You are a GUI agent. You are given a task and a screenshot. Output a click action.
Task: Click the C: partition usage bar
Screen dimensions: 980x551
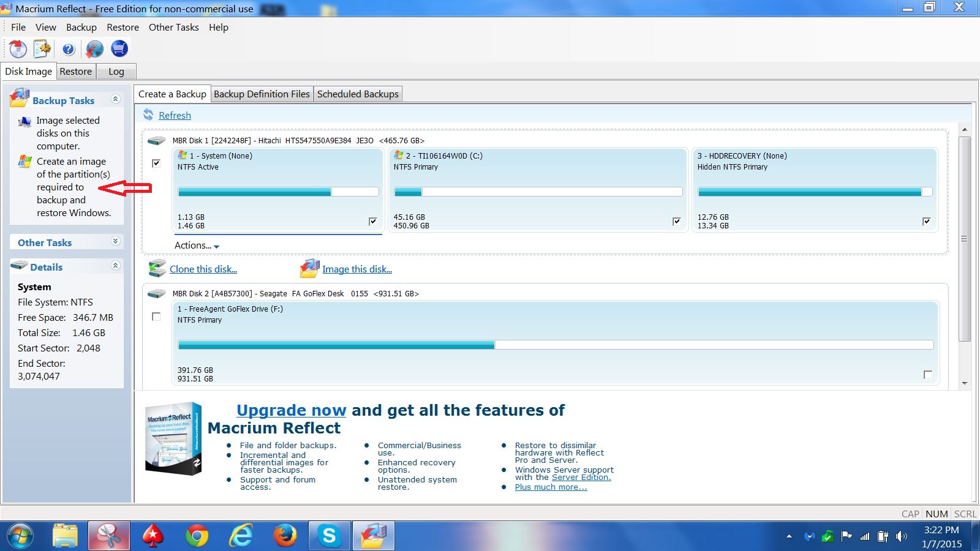coord(538,192)
